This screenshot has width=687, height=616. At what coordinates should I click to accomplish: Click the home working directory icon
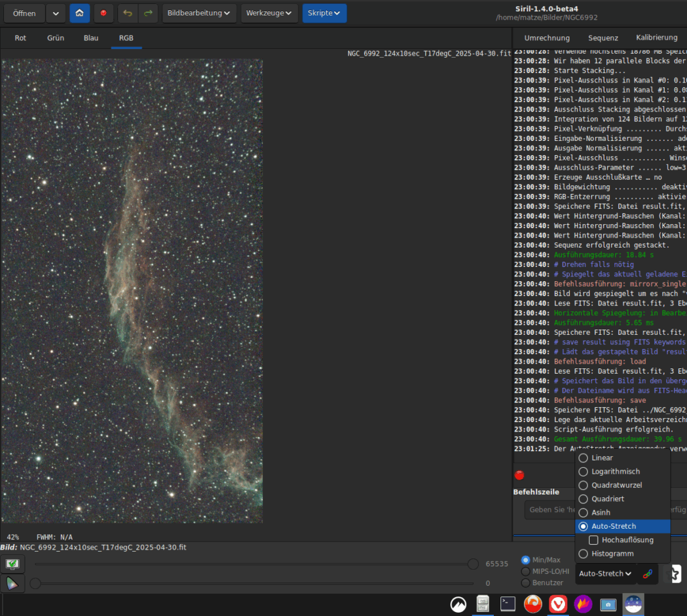[80, 13]
